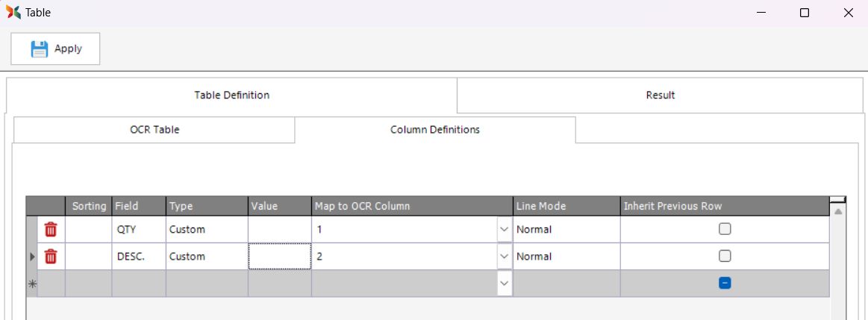Switch to the Result tab
868x320 pixels.
661,95
